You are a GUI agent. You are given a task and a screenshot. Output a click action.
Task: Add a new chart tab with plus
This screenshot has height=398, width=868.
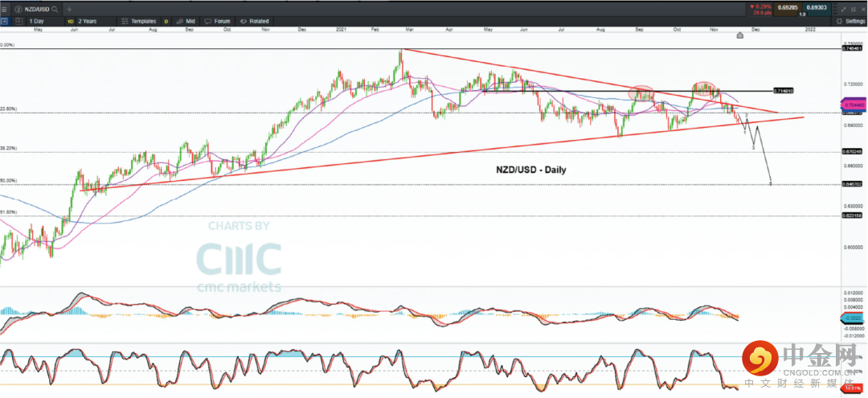69,10
